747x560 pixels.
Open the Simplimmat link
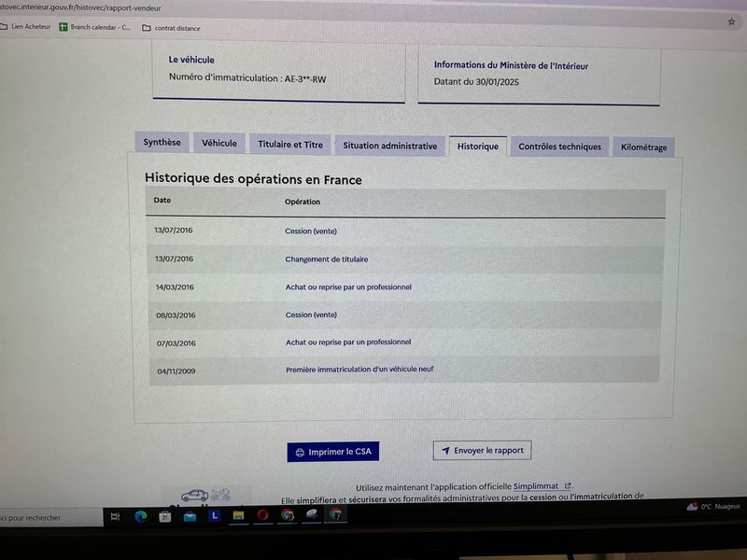point(535,486)
